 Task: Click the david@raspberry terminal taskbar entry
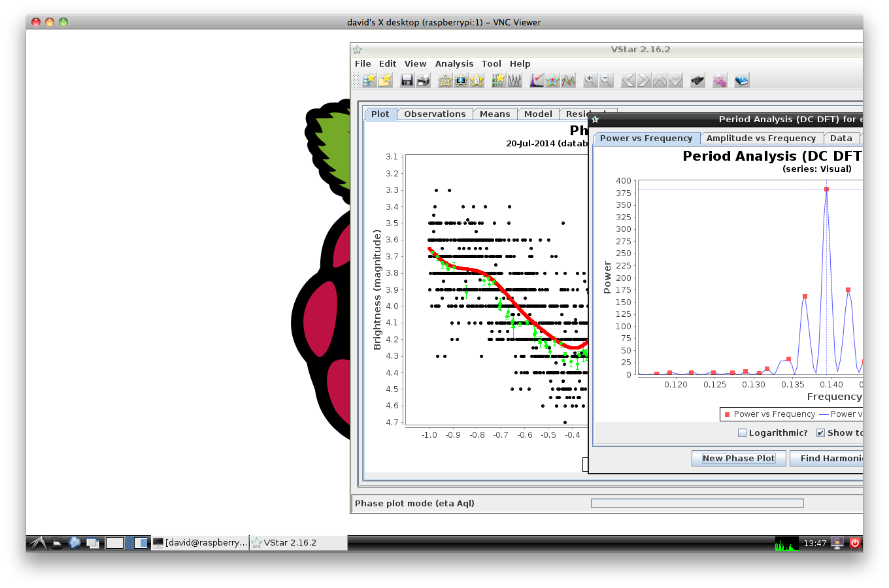point(200,543)
